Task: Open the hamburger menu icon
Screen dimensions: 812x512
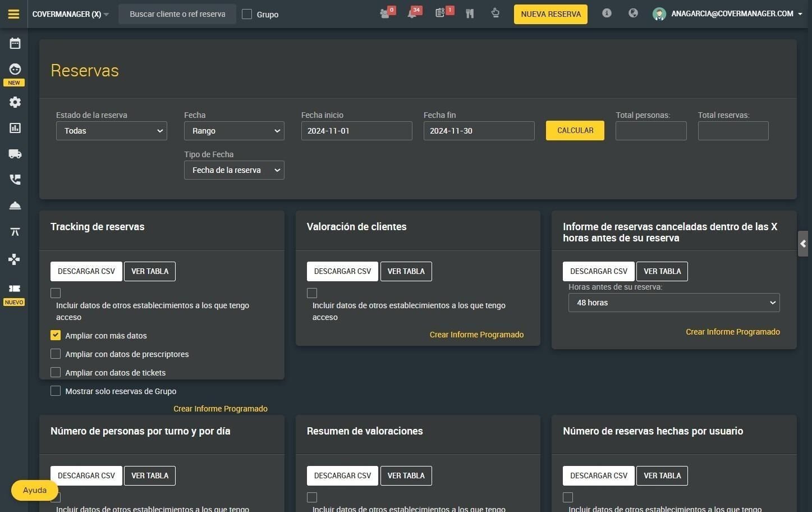Action: click(14, 14)
